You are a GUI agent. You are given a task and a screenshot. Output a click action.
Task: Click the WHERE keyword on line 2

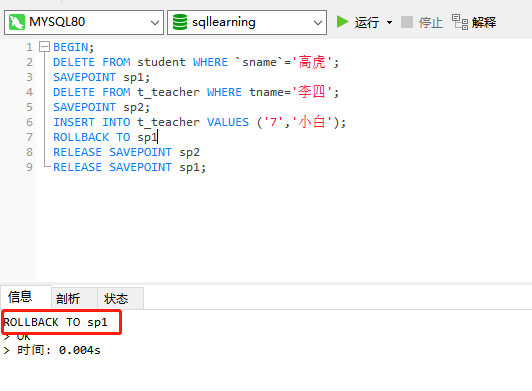point(210,62)
